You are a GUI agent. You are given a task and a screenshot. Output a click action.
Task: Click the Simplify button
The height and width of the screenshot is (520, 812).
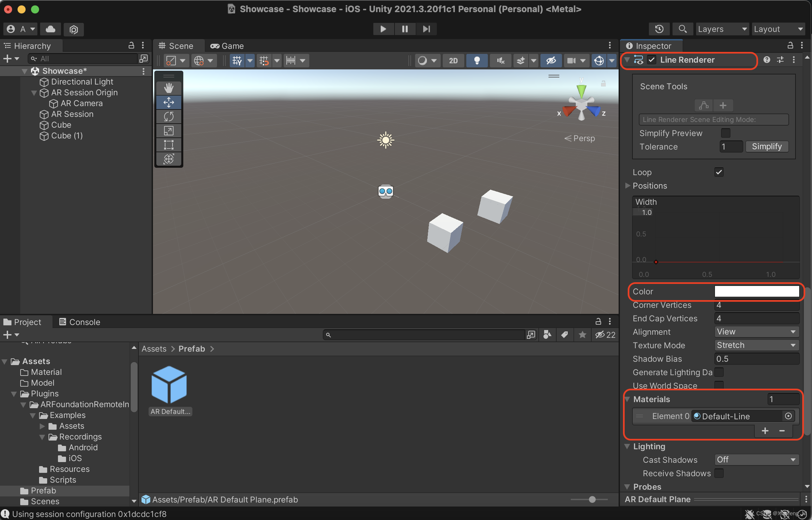click(x=767, y=146)
